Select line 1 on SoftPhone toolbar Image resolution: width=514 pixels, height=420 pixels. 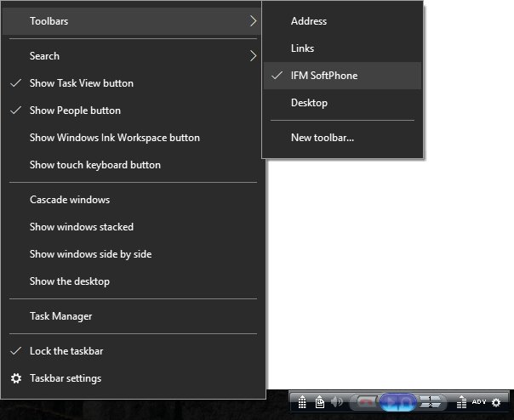click(431, 399)
